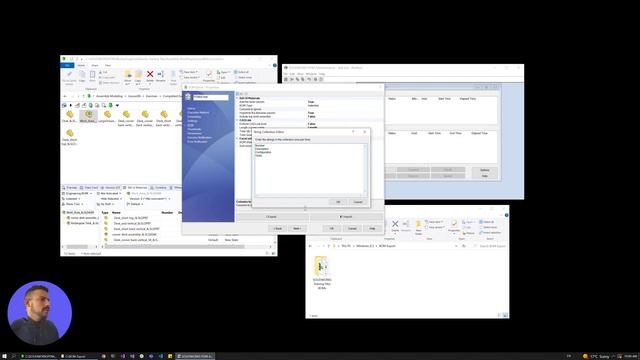The image size is (640, 360).
Task: Click the Properties icon in BOM Export explorer
Action: click(454, 225)
